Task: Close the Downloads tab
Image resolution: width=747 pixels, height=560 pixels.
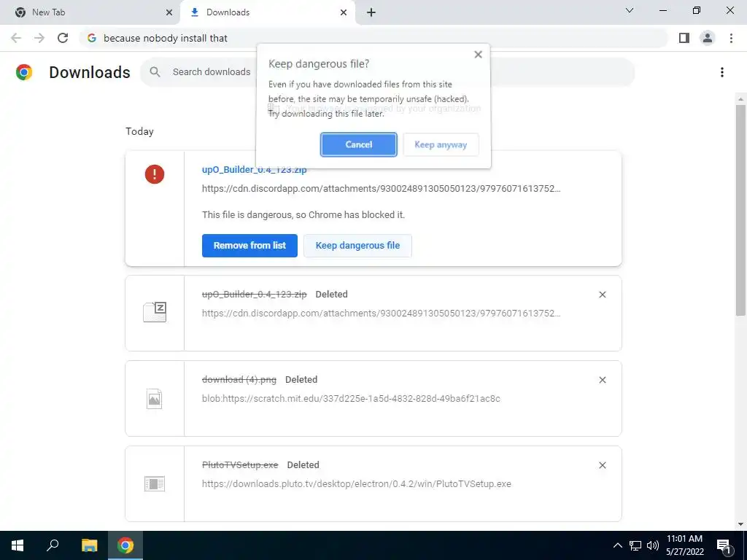Action: (344, 13)
